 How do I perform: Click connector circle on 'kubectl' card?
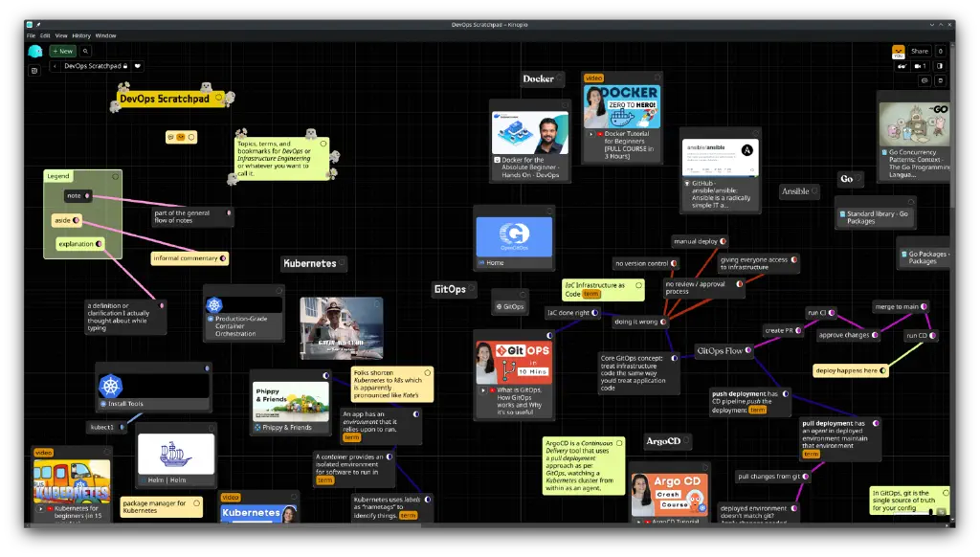pos(122,427)
